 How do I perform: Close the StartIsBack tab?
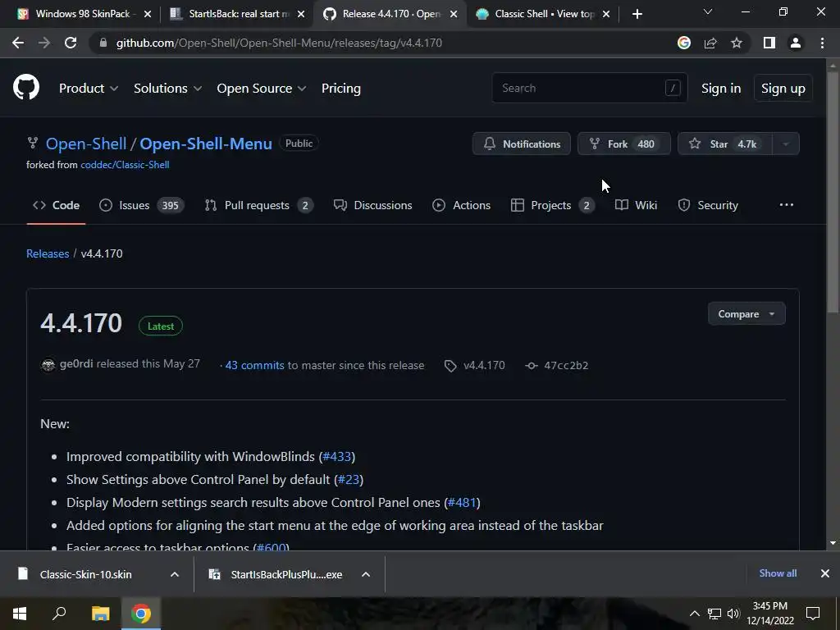[x=301, y=15]
